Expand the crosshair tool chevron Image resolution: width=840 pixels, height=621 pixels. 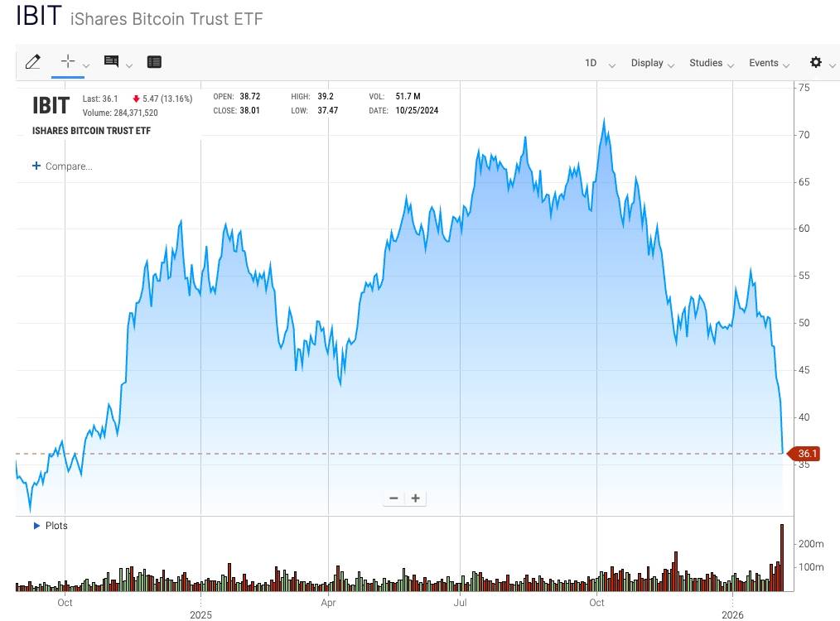point(86,65)
